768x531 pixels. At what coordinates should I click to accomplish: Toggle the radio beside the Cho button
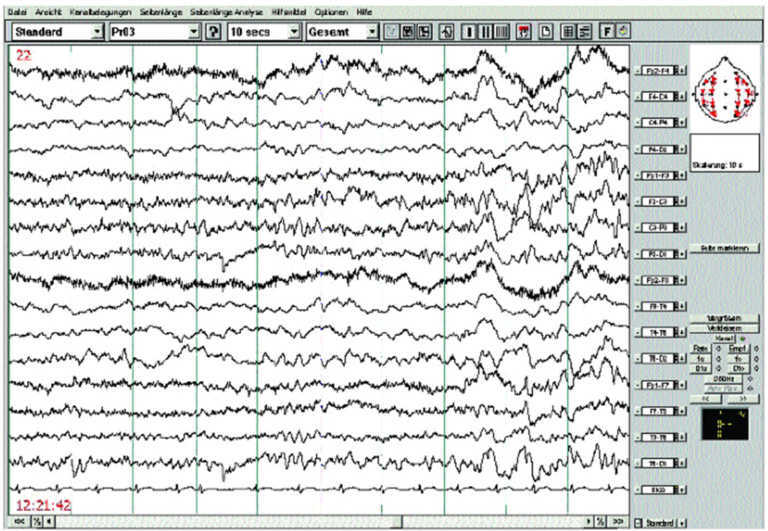756,368
